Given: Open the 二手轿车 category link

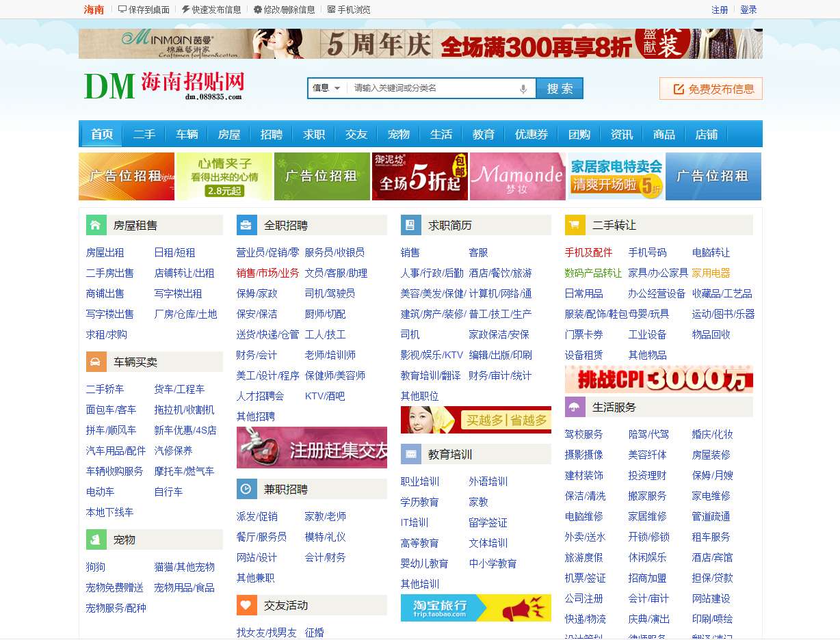Looking at the screenshot, I should tap(105, 389).
